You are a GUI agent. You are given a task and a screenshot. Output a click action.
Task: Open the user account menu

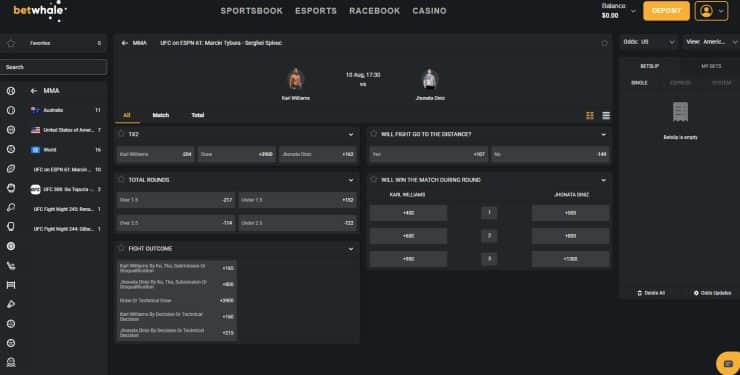pos(711,11)
